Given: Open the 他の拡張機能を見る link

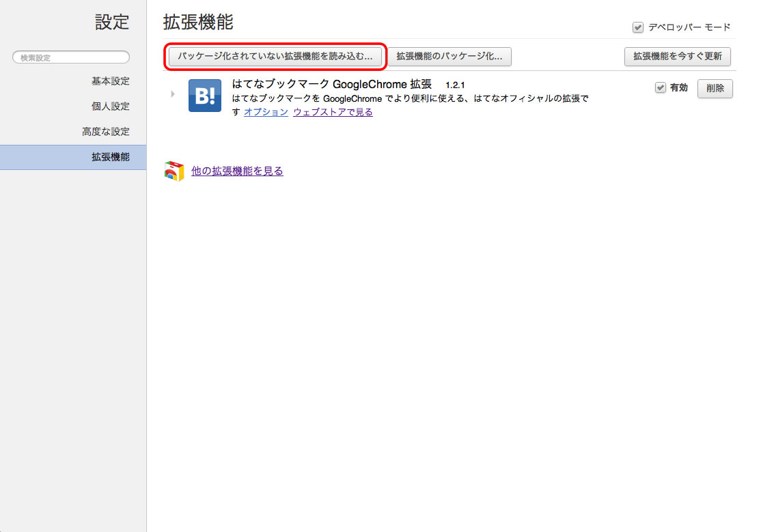Looking at the screenshot, I should [x=237, y=171].
